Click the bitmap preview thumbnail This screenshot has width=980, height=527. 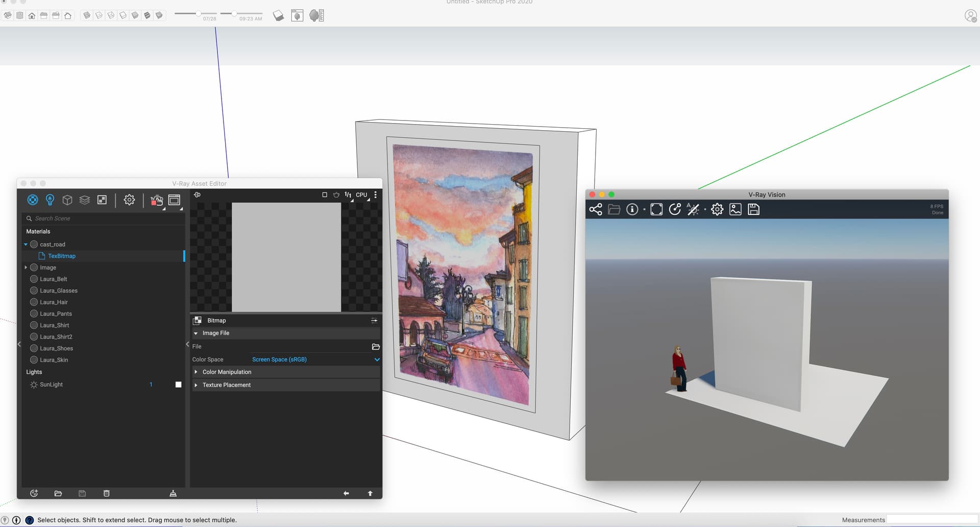point(286,257)
